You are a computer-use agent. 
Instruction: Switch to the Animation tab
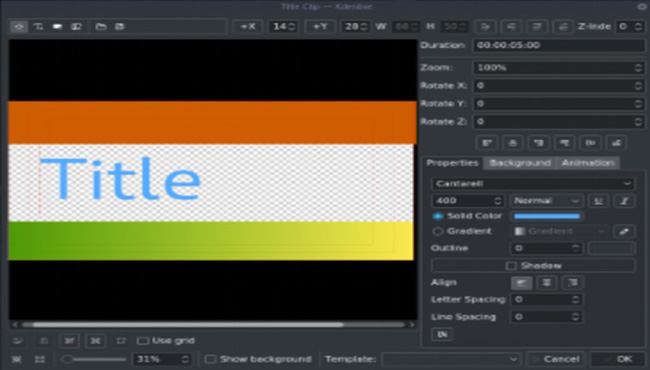point(588,163)
